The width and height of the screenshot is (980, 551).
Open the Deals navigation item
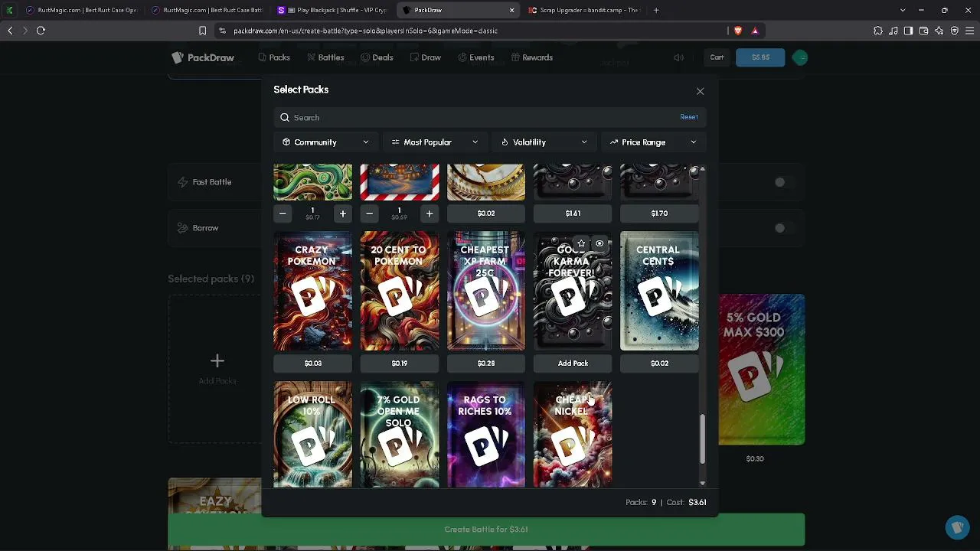(377, 57)
